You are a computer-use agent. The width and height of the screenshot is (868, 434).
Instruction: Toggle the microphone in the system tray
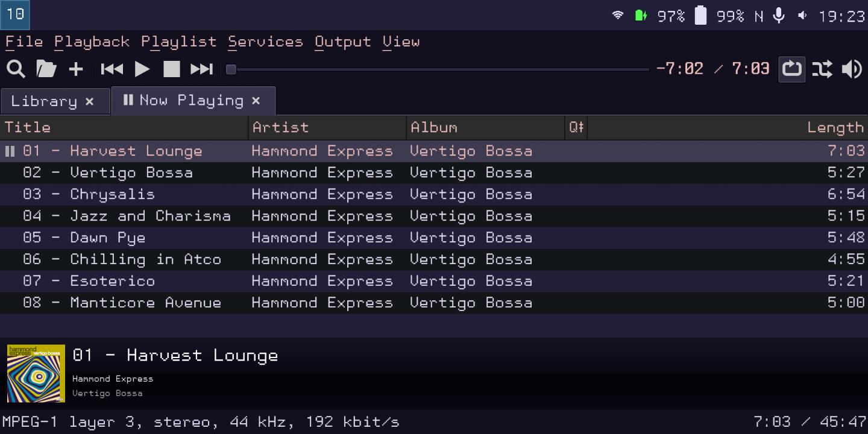coord(779,15)
